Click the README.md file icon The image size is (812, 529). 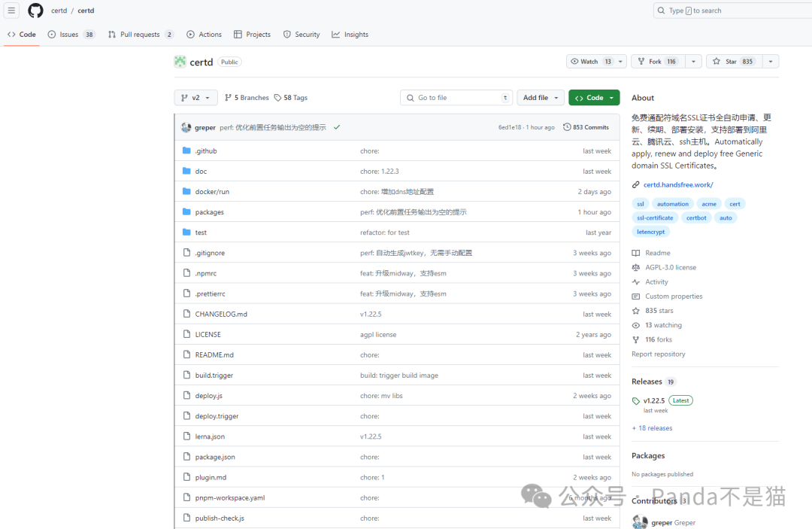186,354
